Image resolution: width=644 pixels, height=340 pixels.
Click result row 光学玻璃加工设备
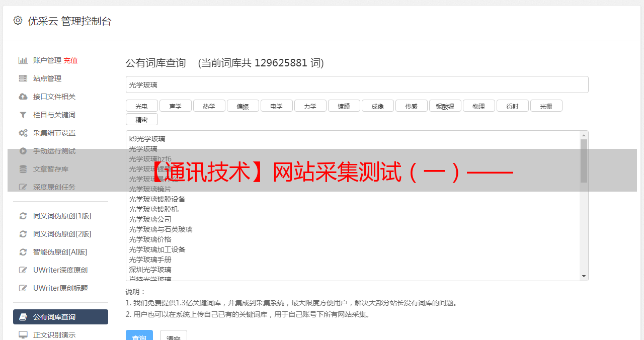pos(157,249)
